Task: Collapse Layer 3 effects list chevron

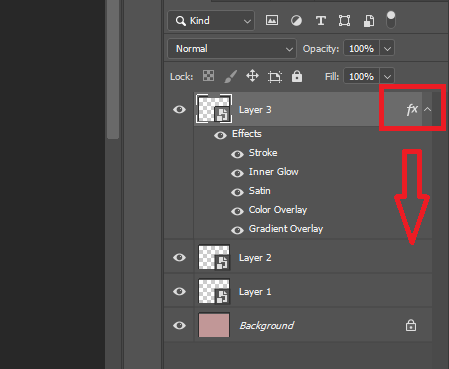Action: [x=428, y=109]
